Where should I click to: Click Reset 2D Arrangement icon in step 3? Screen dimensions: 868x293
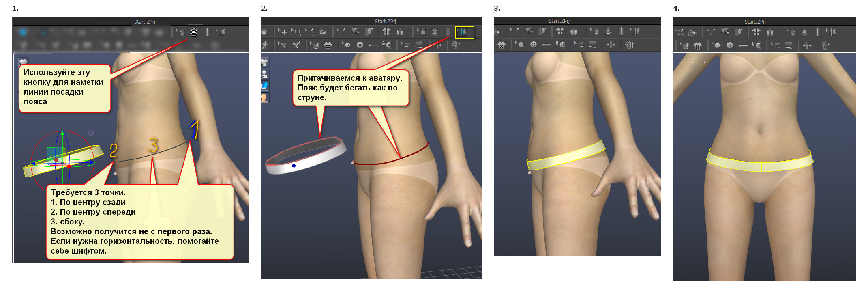pyautogui.click(x=560, y=31)
